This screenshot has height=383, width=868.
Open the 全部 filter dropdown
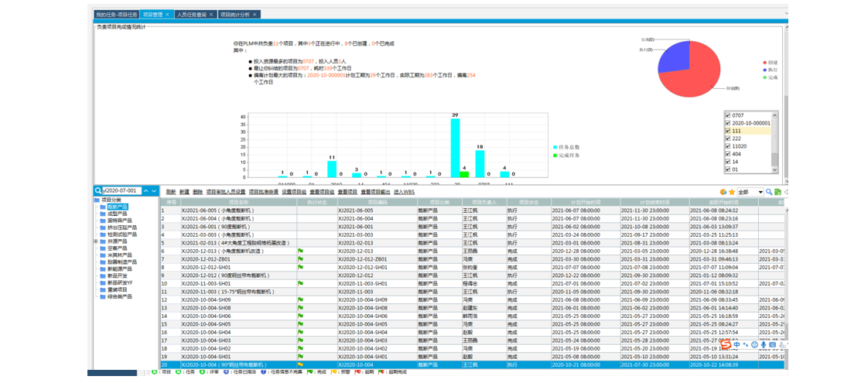[760, 192]
